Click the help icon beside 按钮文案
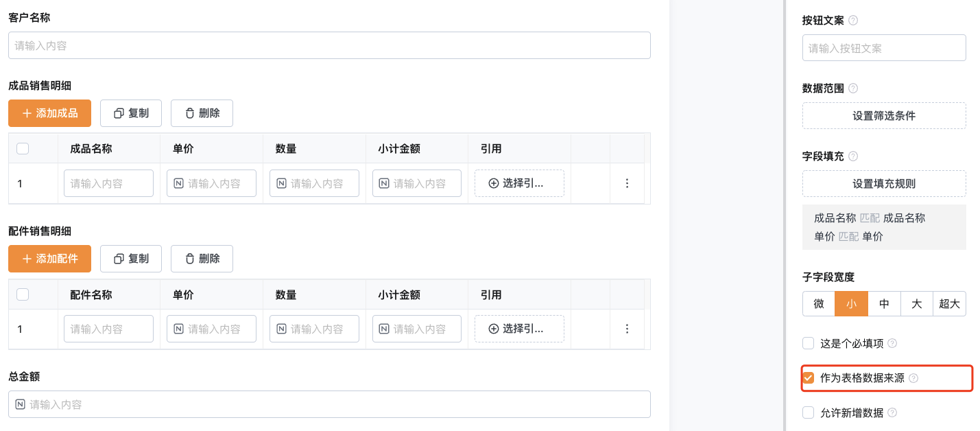 853,21
